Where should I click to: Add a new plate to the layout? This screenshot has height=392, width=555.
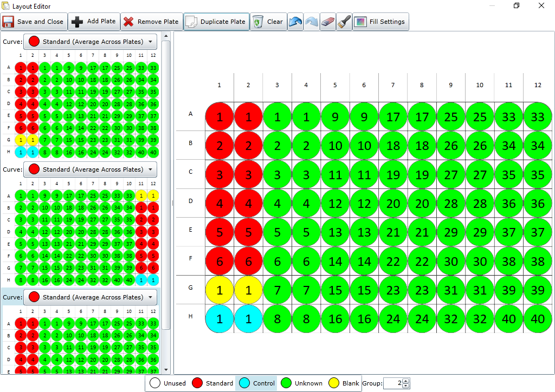point(94,22)
